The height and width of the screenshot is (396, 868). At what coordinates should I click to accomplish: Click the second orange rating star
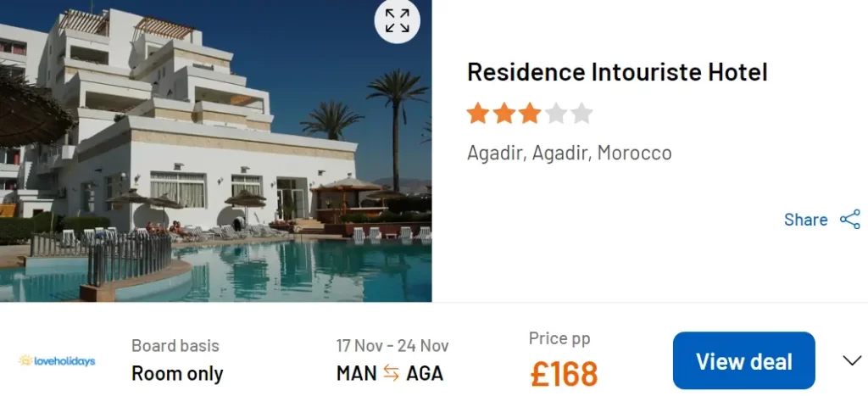click(x=504, y=113)
